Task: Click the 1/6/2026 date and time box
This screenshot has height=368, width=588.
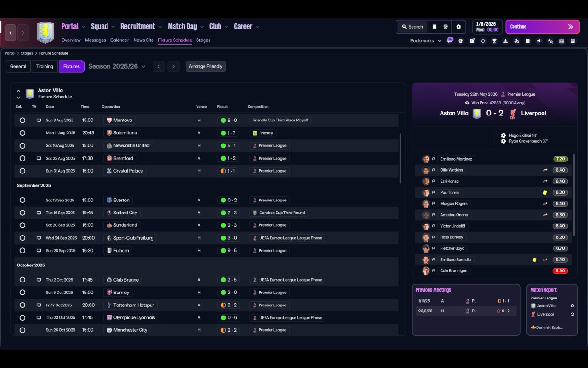Action: click(x=487, y=27)
